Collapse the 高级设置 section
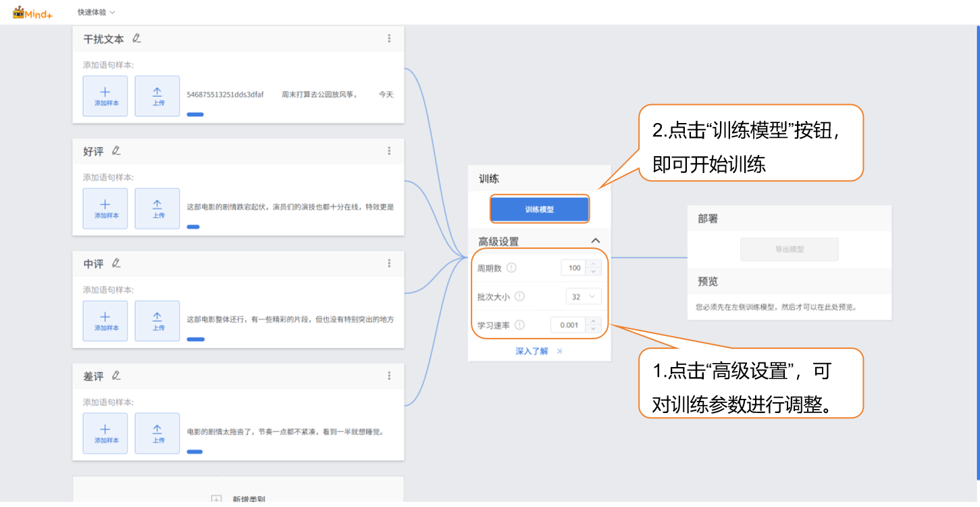980x507 pixels. (595, 241)
